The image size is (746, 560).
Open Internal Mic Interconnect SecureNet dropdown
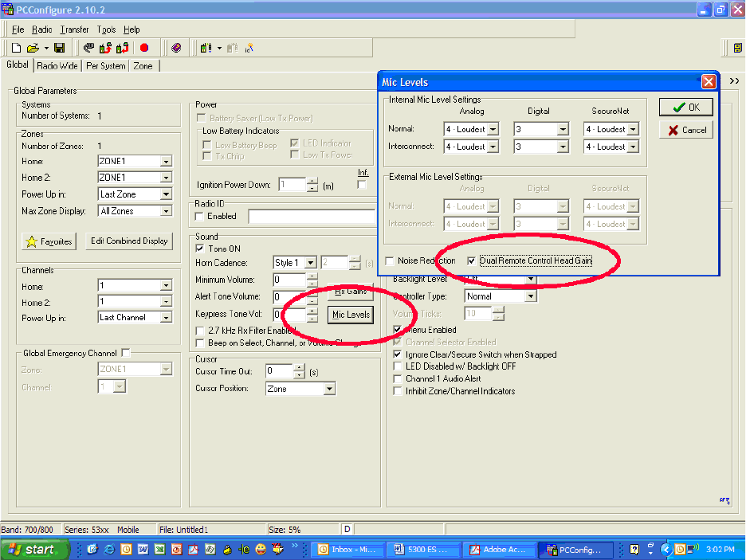[633, 147]
